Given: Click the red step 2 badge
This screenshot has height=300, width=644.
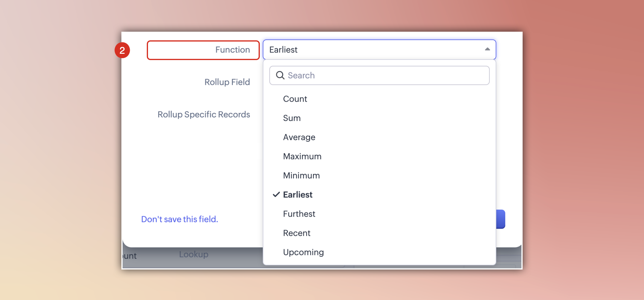Looking at the screenshot, I should [122, 50].
